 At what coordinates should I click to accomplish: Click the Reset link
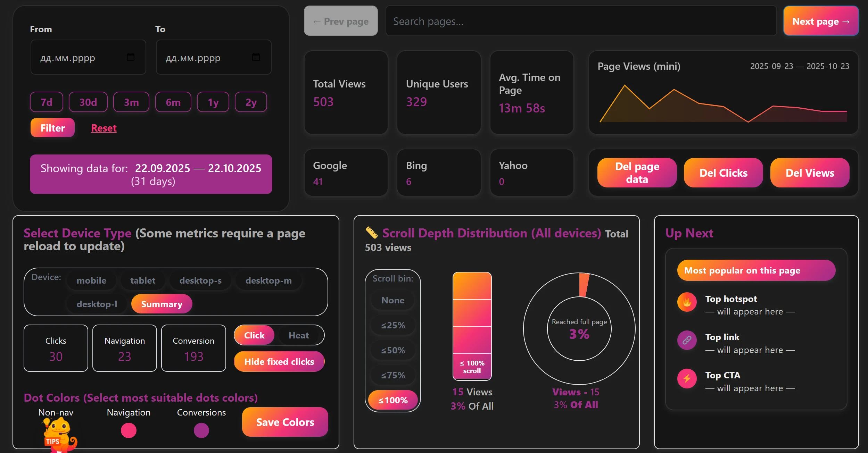click(x=104, y=127)
